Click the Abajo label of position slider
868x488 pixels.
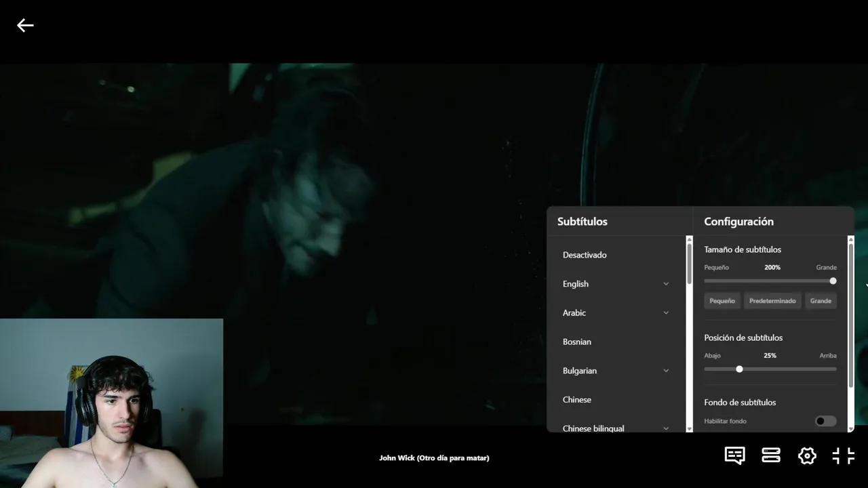pos(712,355)
